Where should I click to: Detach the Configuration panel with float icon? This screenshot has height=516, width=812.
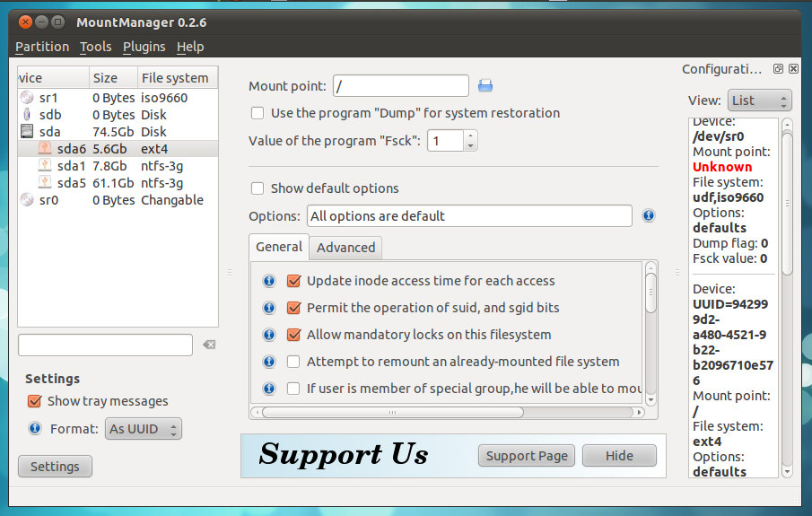[778, 69]
